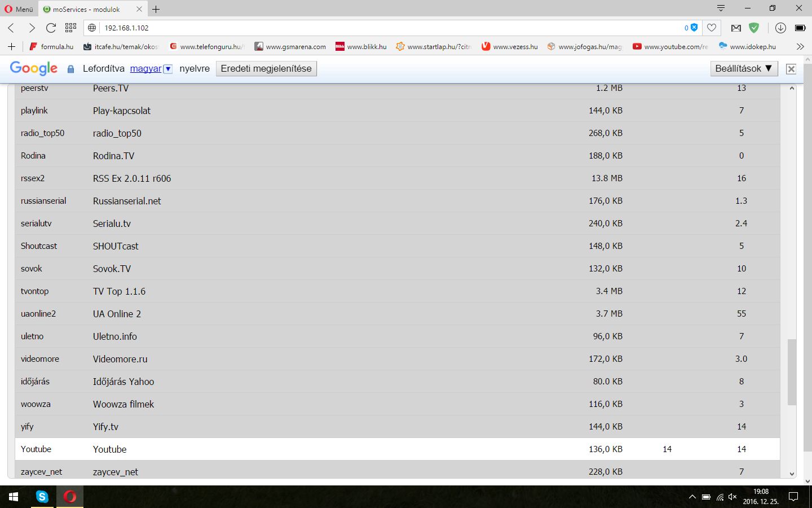Viewport: 812px width, 508px height.
Task: Add a bookmark with the plus icon
Action: 11,46
